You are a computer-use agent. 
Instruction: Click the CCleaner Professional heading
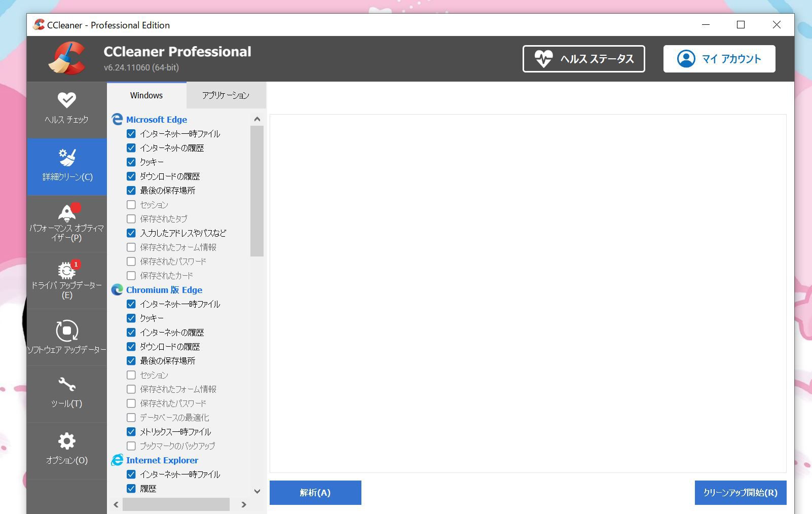(x=177, y=52)
